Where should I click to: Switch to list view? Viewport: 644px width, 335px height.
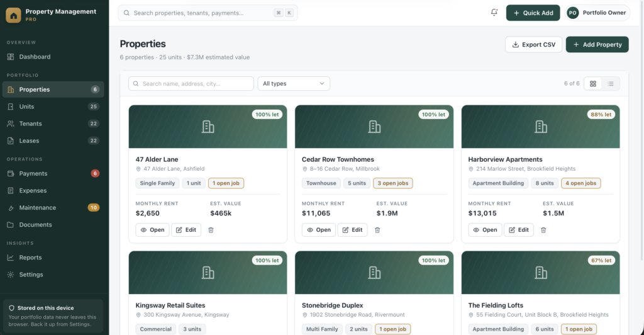611,84
